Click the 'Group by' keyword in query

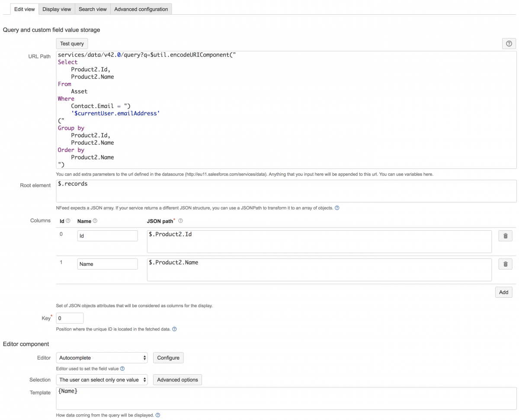point(71,128)
